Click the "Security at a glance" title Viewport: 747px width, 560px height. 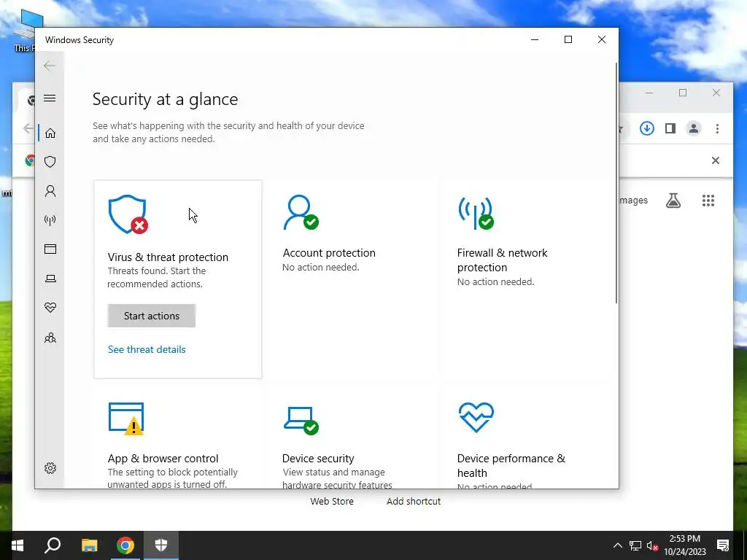tap(166, 99)
